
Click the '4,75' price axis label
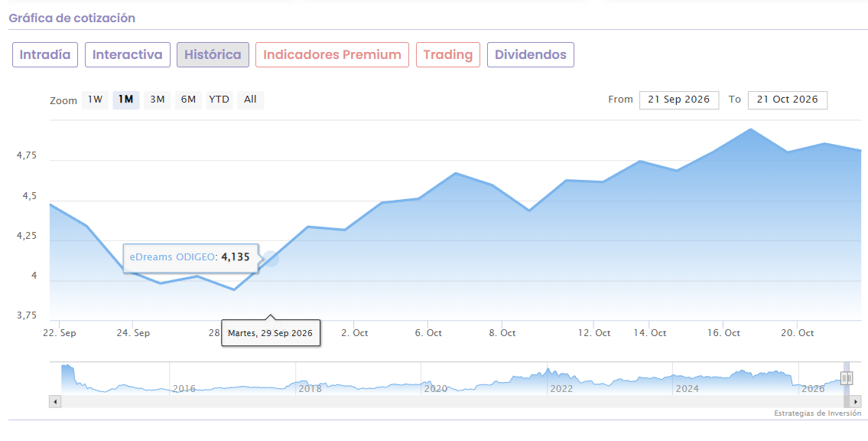click(x=26, y=156)
